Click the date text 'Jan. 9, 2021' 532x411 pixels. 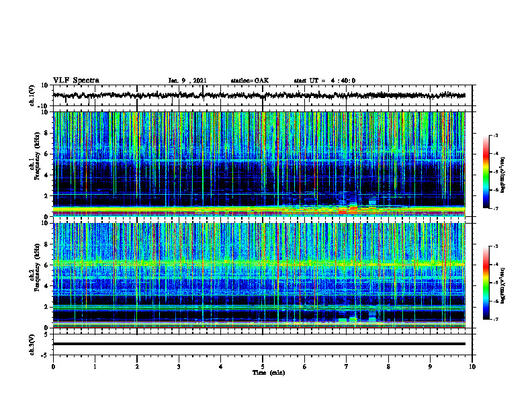coord(187,81)
